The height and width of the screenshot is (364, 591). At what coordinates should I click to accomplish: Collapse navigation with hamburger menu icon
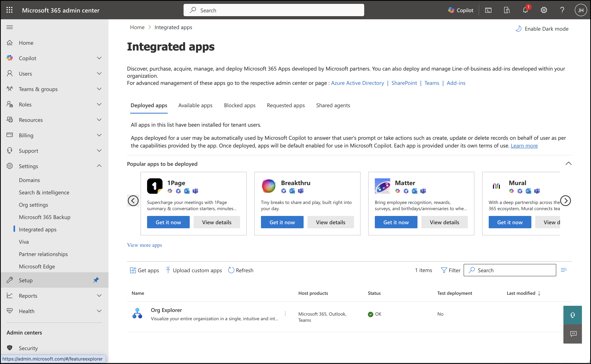[x=10, y=27]
